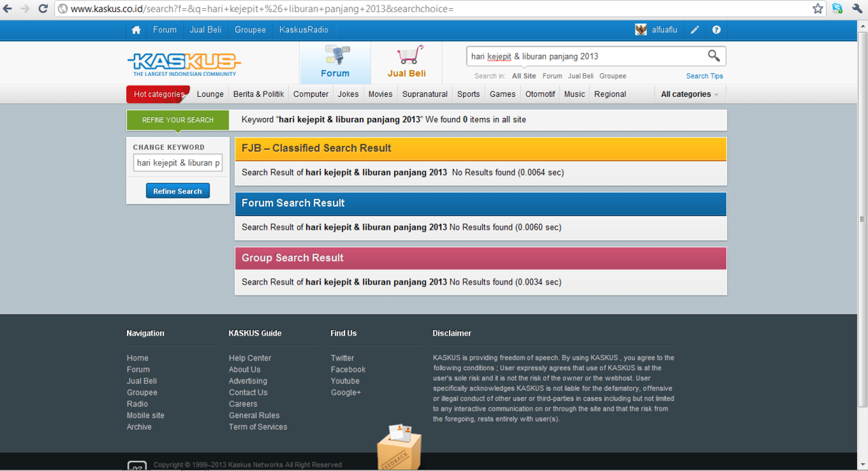
Task: Open the Google+ link
Action: 346,392
